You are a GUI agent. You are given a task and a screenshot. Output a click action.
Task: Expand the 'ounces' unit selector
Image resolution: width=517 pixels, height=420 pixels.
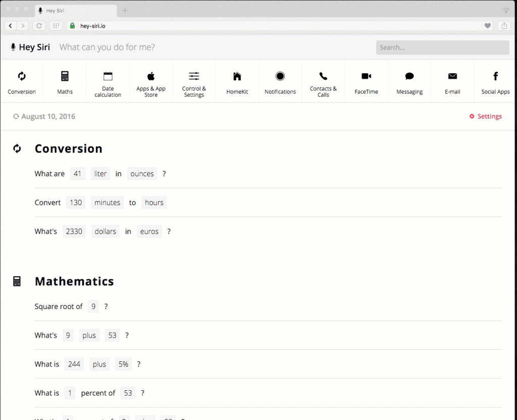coord(142,174)
